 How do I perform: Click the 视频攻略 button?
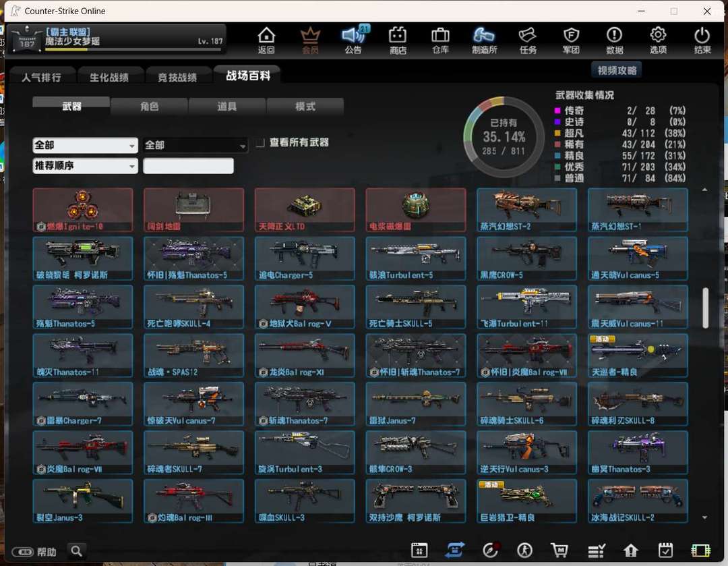point(616,70)
